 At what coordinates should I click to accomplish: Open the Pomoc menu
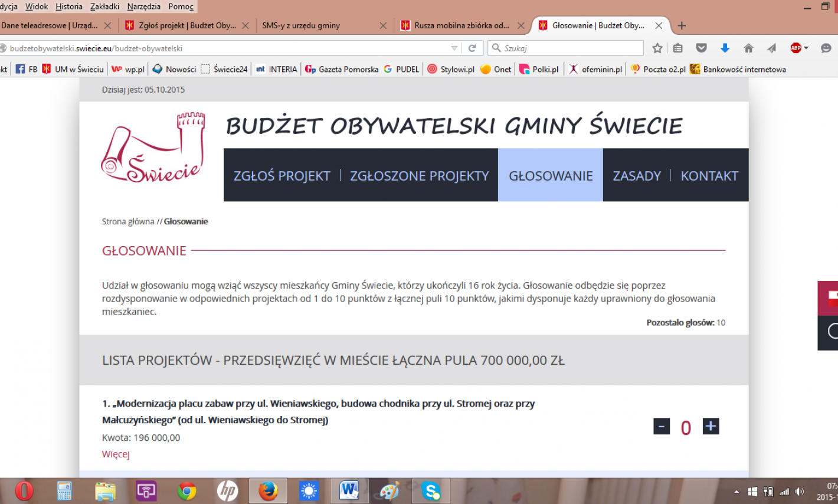click(x=181, y=6)
